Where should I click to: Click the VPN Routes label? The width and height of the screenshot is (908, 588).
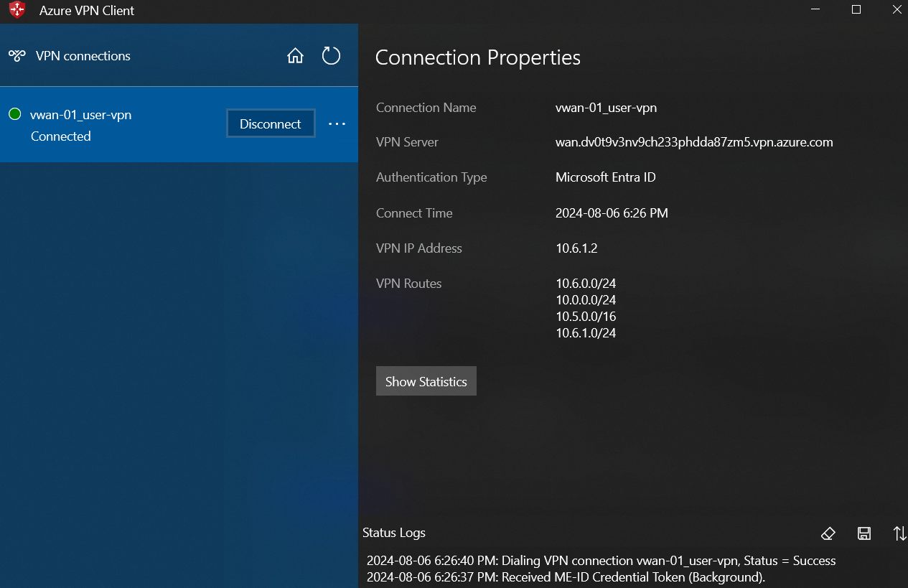[x=409, y=284]
